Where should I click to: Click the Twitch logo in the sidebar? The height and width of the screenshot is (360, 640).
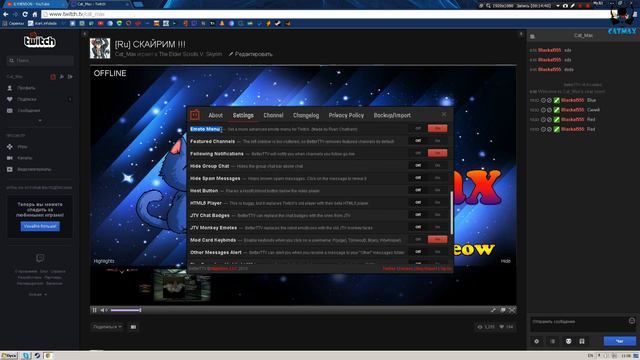click(40, 40)
